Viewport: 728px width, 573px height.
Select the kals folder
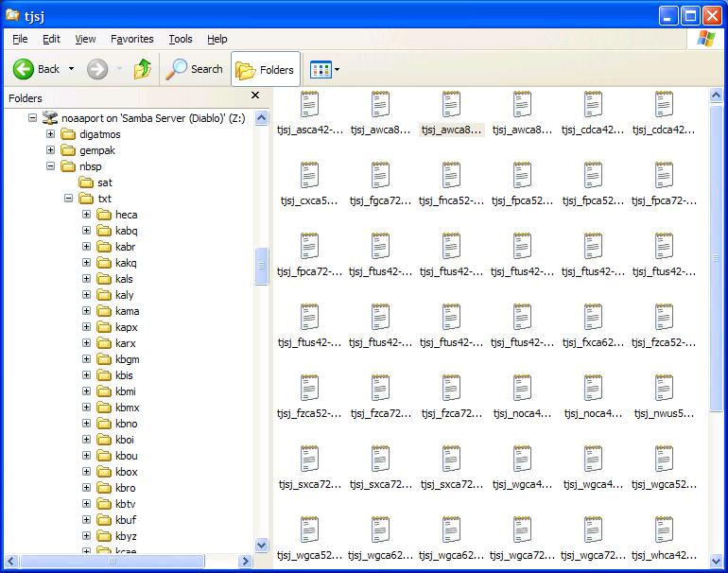(x=114, y=279)
